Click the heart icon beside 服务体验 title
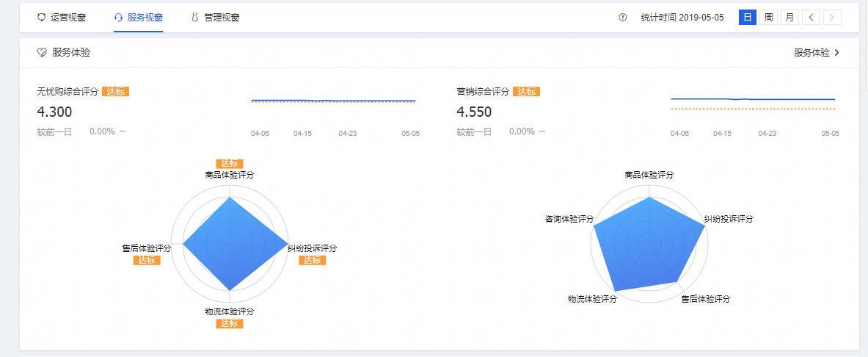 [42, 53]
